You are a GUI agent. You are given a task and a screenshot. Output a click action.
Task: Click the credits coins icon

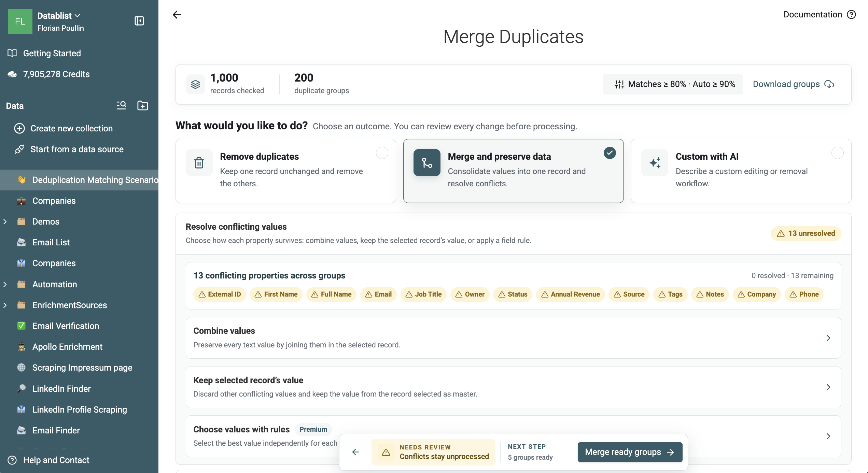(x=12, y=74)
